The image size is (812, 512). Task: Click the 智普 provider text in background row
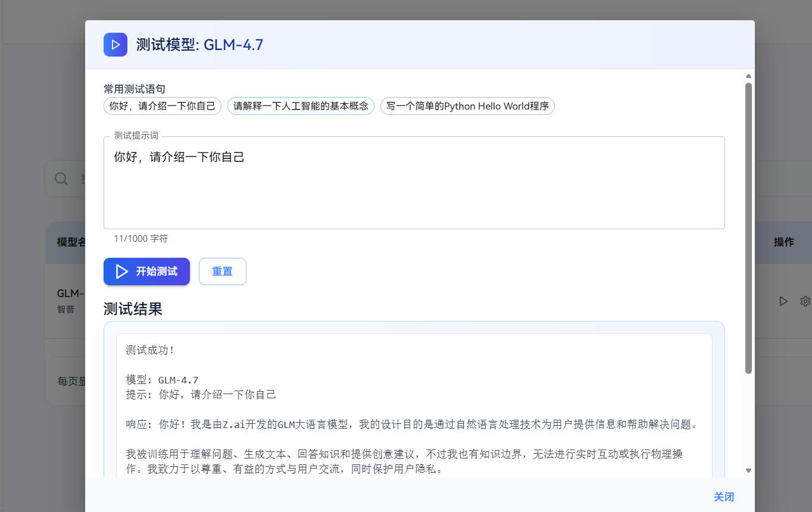pyautogui.click(x=65, y=310)
